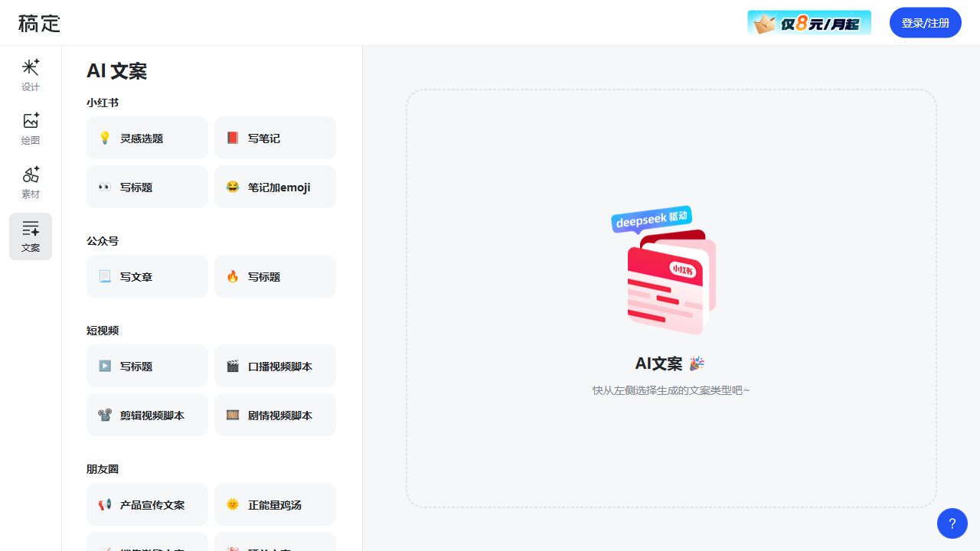The image size is (980, 551).
Task: Open the 素材 materials sidebar icon
Action: [31, 182]
